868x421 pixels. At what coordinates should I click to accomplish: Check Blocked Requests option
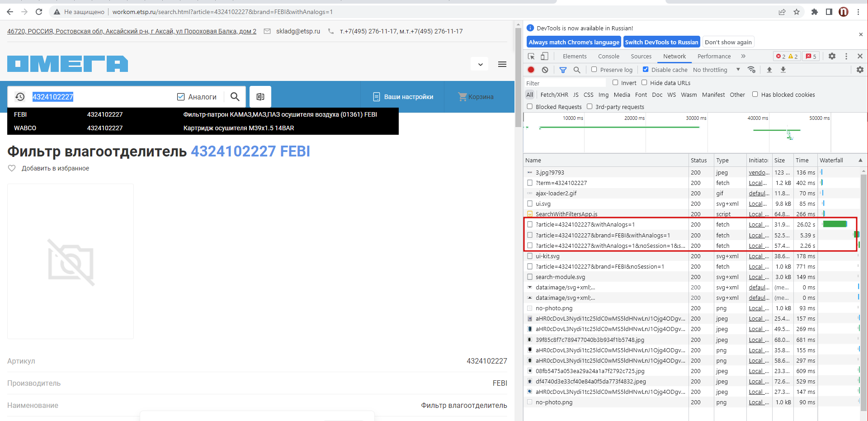coord(530,106)
